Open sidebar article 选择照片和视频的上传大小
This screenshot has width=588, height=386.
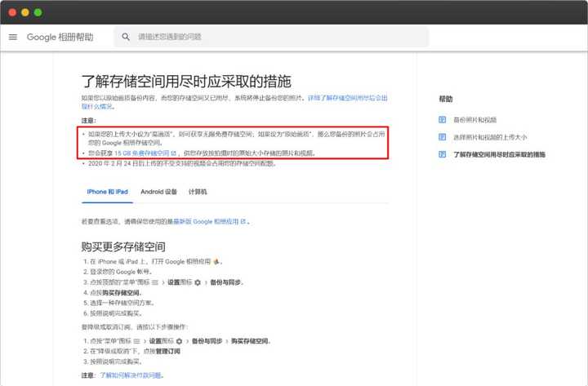pos(490,137)
